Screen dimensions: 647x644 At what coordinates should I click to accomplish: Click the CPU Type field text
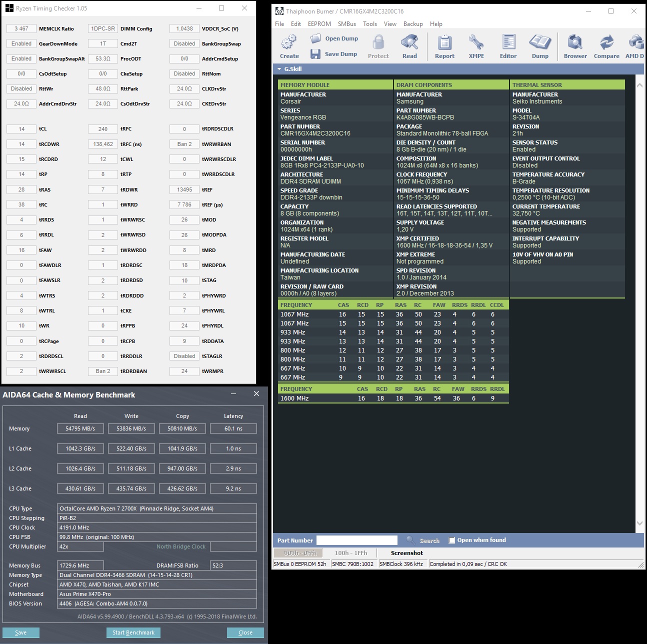pos(157,508)
